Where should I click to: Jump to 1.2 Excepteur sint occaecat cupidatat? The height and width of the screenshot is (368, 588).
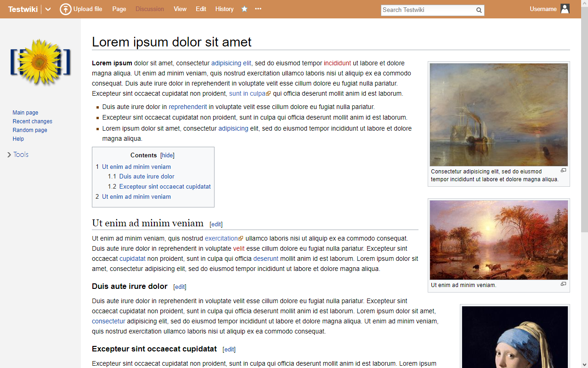164,187
